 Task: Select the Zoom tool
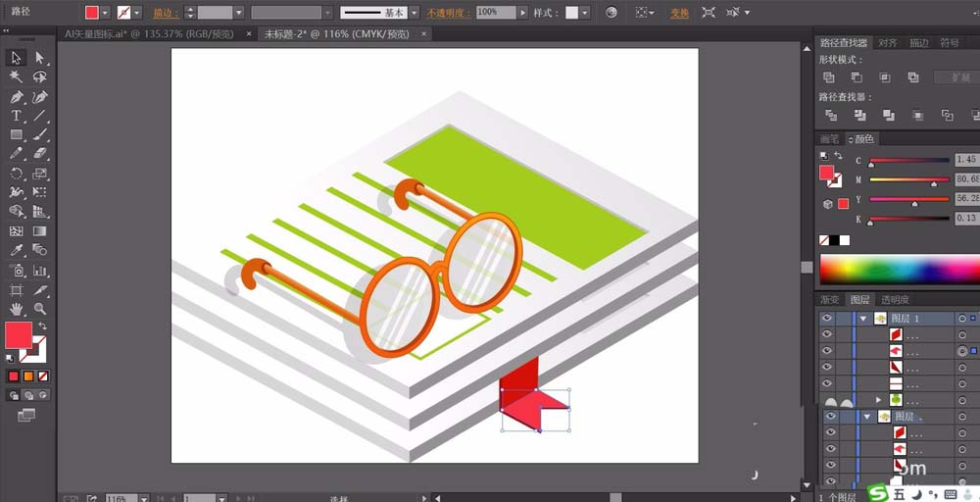[40, 309]
